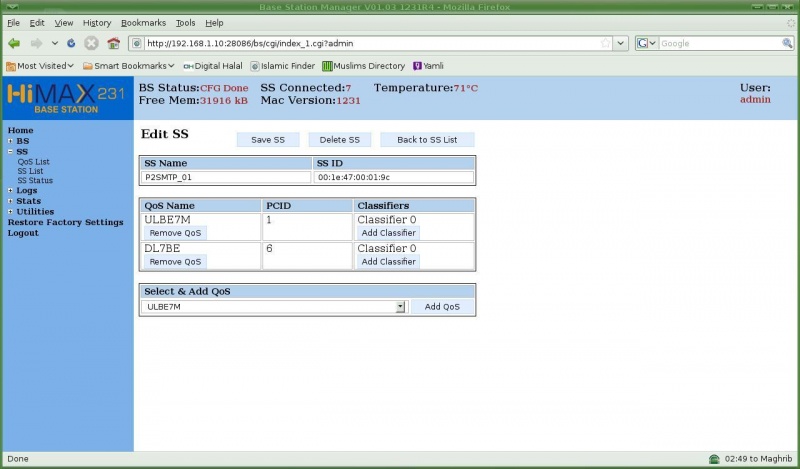Open the Yamli bookmark
This screenshot has width=800, height=469.
click(x=428, y=66)
